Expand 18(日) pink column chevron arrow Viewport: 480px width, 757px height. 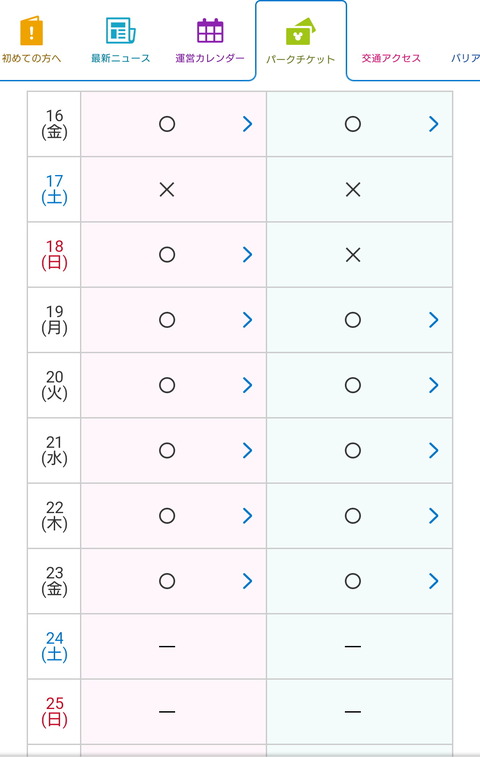(x=248, y=254)
